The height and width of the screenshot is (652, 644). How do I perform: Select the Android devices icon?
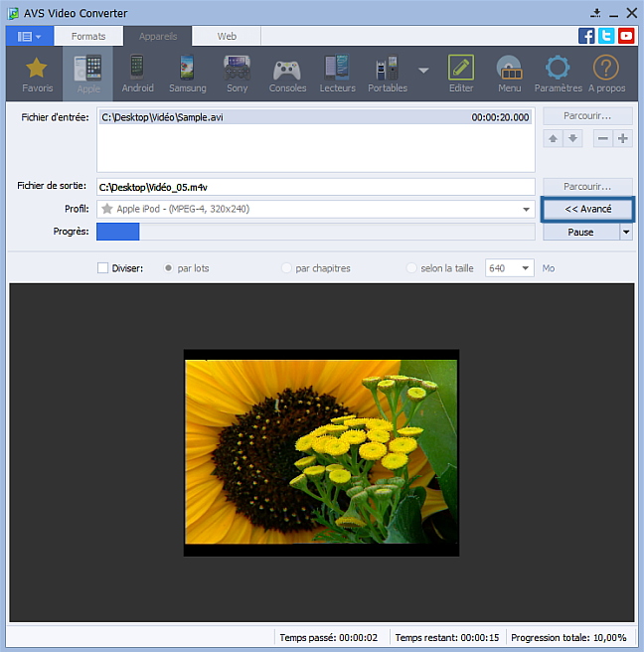[x=137, y=74]
